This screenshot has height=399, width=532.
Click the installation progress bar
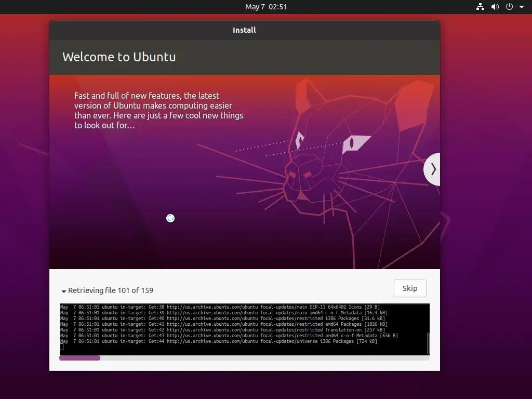tap(244, 358)
